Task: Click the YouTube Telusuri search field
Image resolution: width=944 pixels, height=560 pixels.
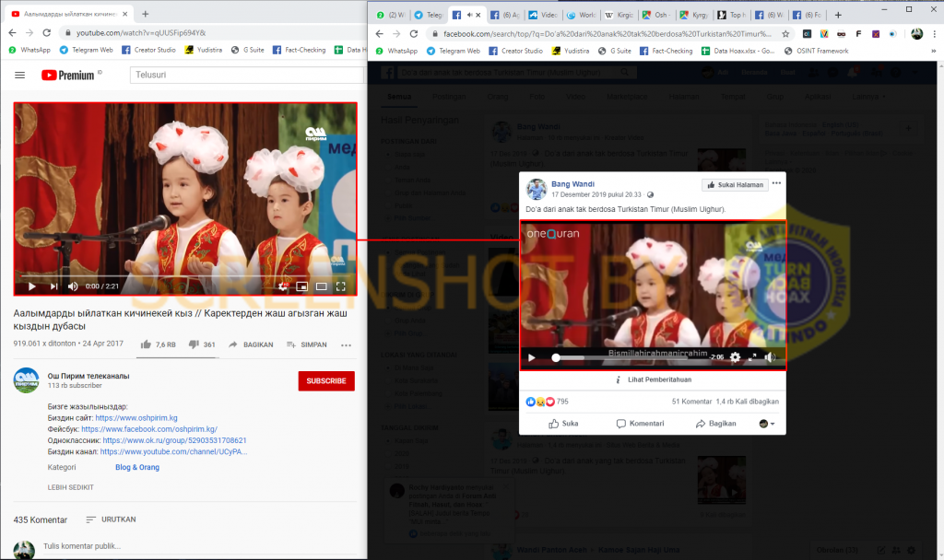Action: point(246,76)
